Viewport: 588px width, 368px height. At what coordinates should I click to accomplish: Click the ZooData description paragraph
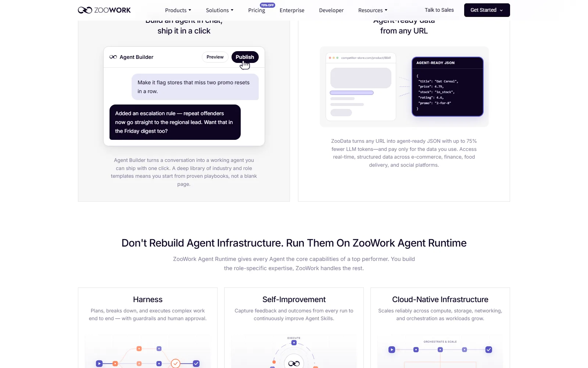[404, 153]
